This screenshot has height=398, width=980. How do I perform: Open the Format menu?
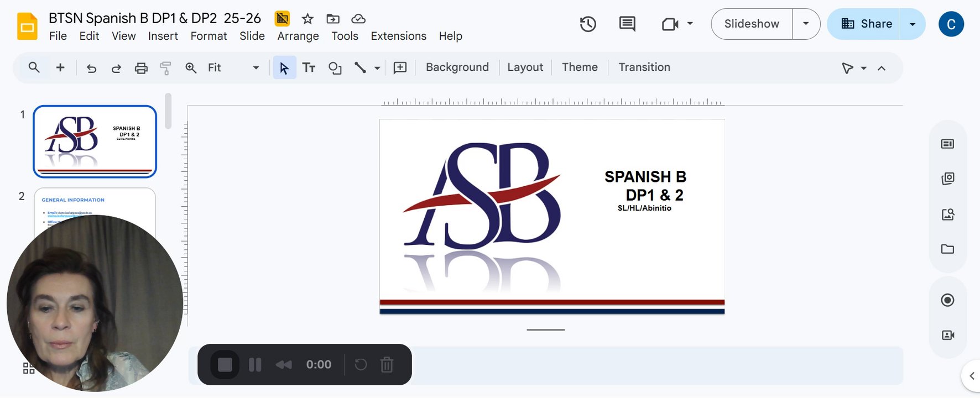[x=208, y=36]
